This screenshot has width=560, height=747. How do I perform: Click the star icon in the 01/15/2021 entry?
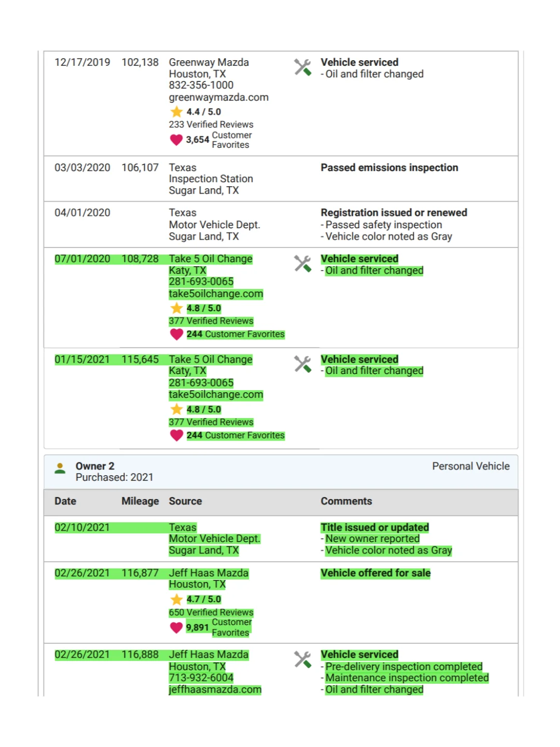point(176,409)
